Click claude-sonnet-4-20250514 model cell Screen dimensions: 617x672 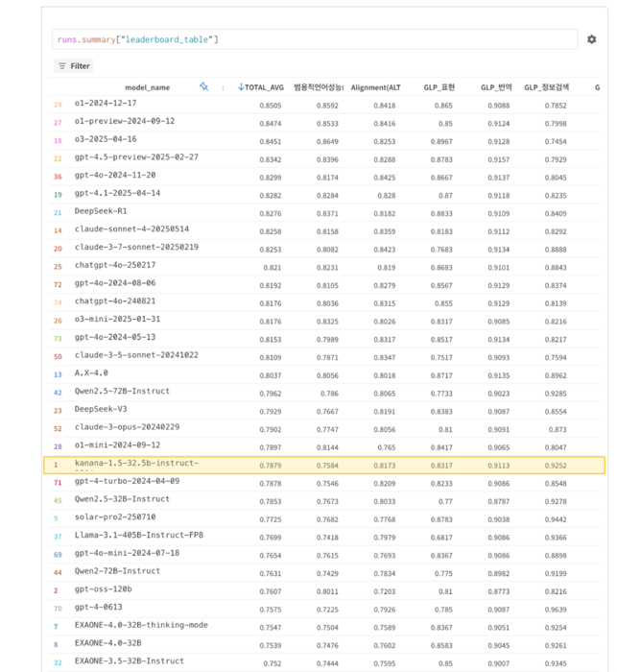(131, 229)
